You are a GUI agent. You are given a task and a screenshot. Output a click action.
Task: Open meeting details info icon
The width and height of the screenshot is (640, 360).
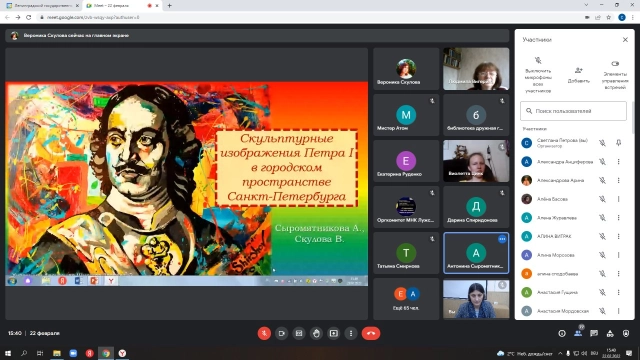tap(562, 333)
